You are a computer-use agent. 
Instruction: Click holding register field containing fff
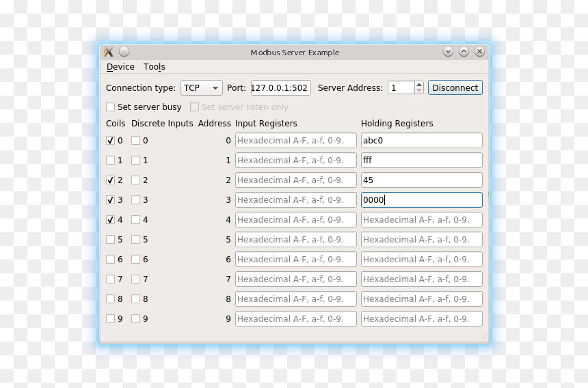pos(421,161)
